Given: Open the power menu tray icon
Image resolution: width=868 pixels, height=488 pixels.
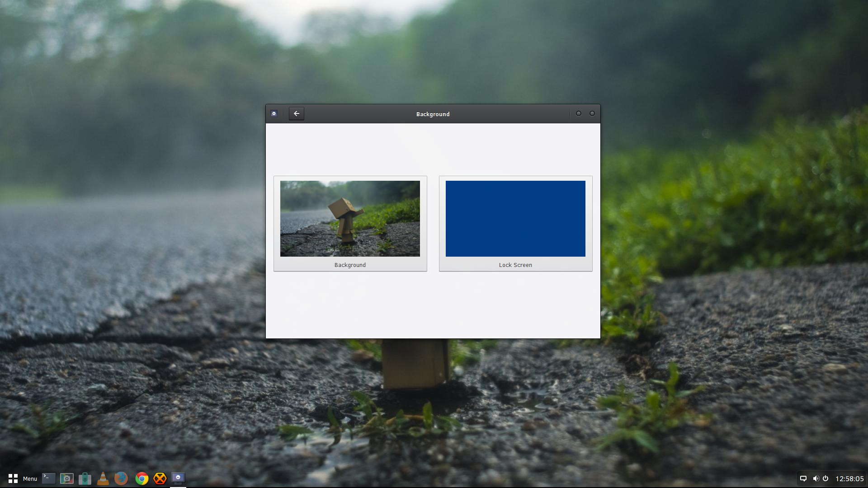Looking at the screenshot, I should (826, 479).
